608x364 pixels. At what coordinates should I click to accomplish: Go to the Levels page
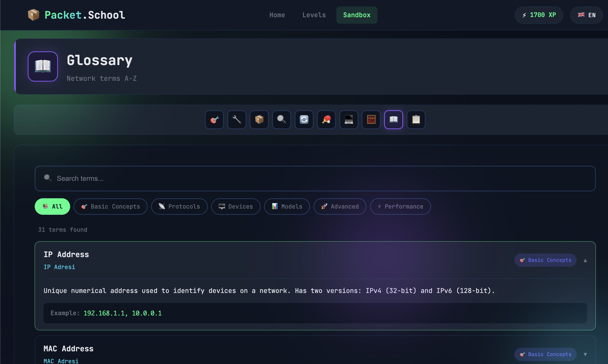click(314, 15)
